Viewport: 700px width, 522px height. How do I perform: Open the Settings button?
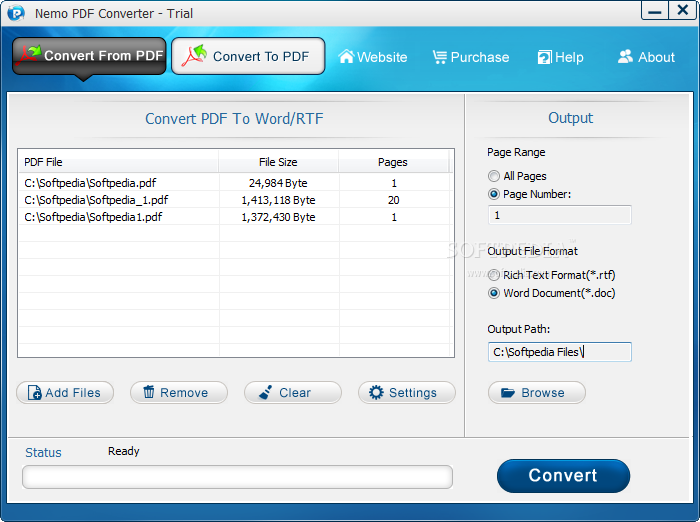(407, 393)
